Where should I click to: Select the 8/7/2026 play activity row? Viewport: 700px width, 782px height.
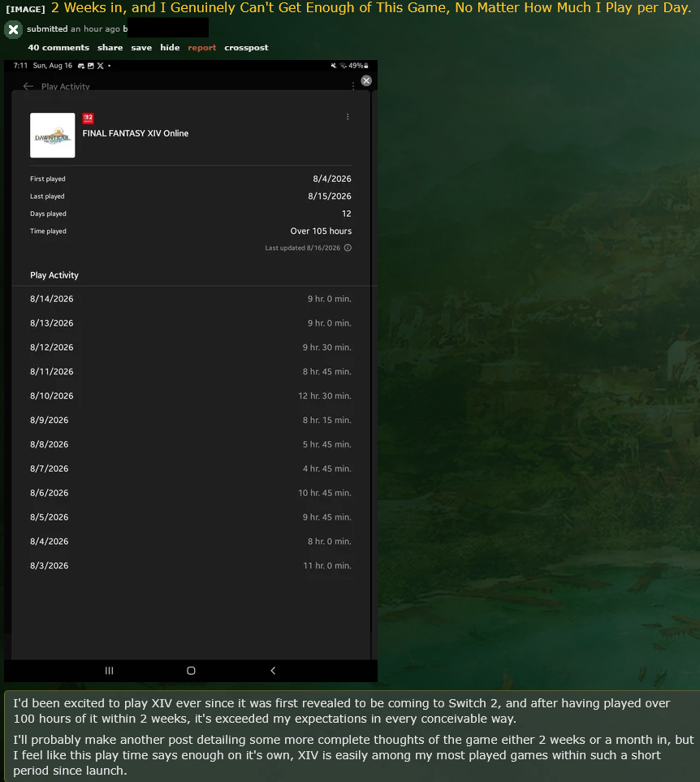click(x=191, y=469)
